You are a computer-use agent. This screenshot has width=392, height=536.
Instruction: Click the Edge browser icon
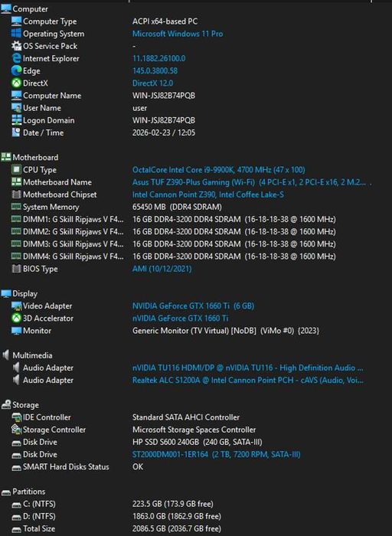(x=16, y=70)
